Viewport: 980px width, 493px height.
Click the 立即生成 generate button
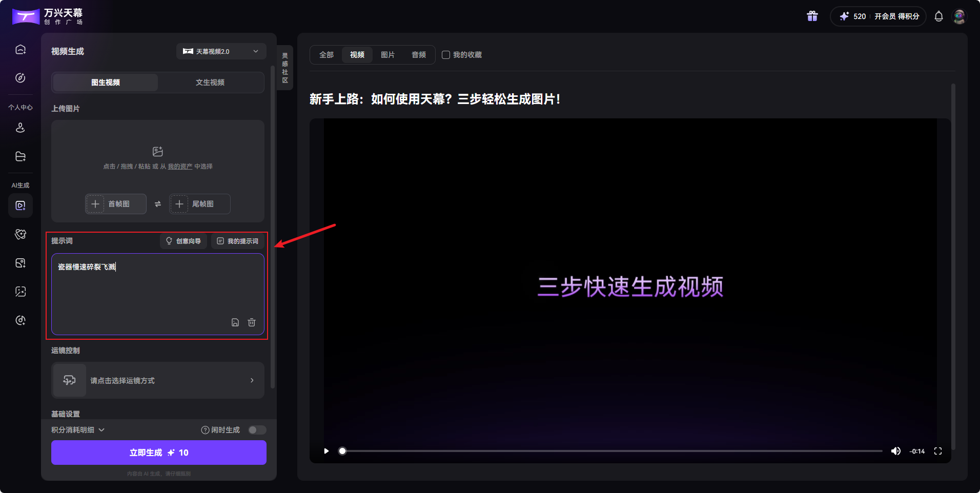pyautogui.click(x=158, y=453)
